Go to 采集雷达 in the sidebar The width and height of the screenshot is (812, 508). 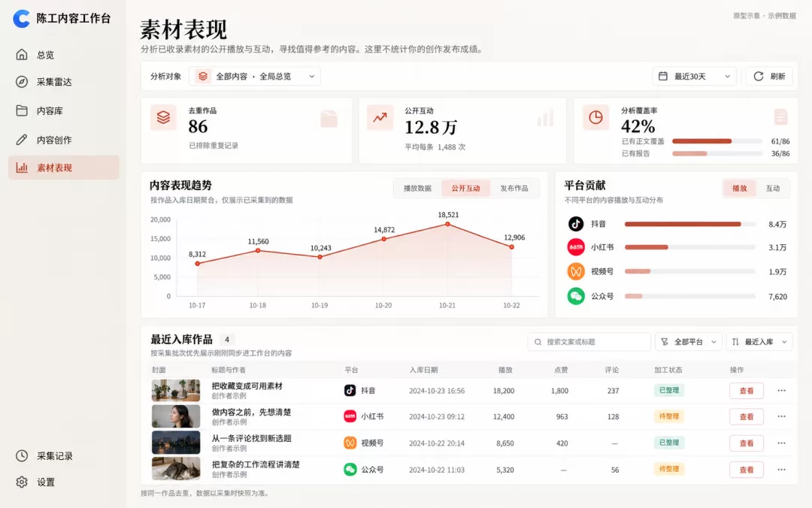(64, 82)
